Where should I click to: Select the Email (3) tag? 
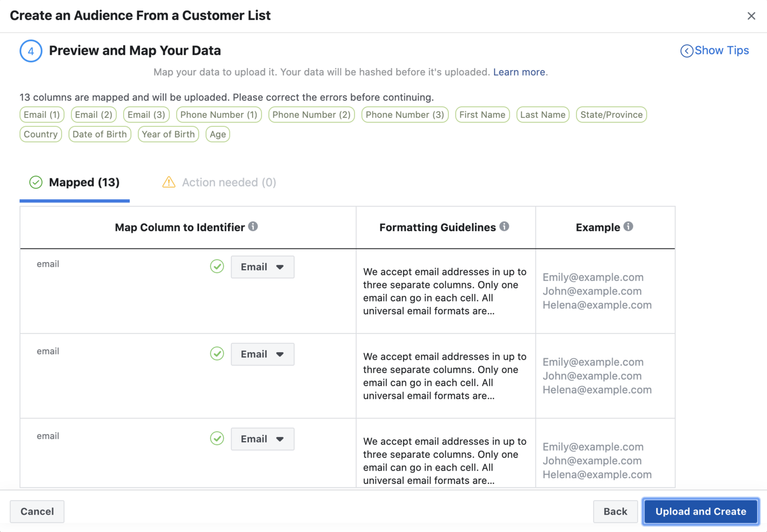(x=146, y=114)
